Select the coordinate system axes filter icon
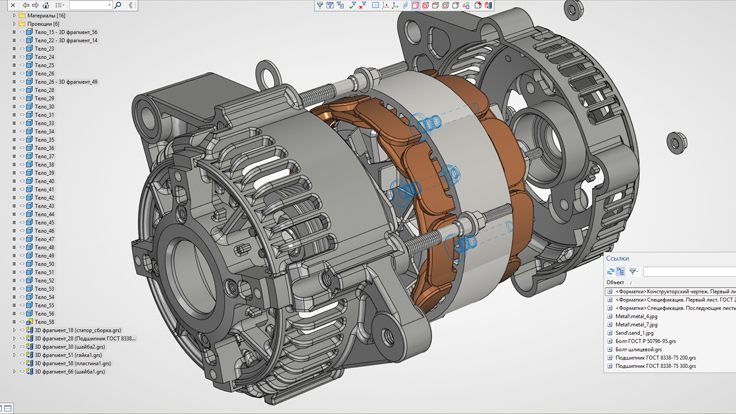Image resolution: width=736 pixels, height=414 pixels. (395, 5)
